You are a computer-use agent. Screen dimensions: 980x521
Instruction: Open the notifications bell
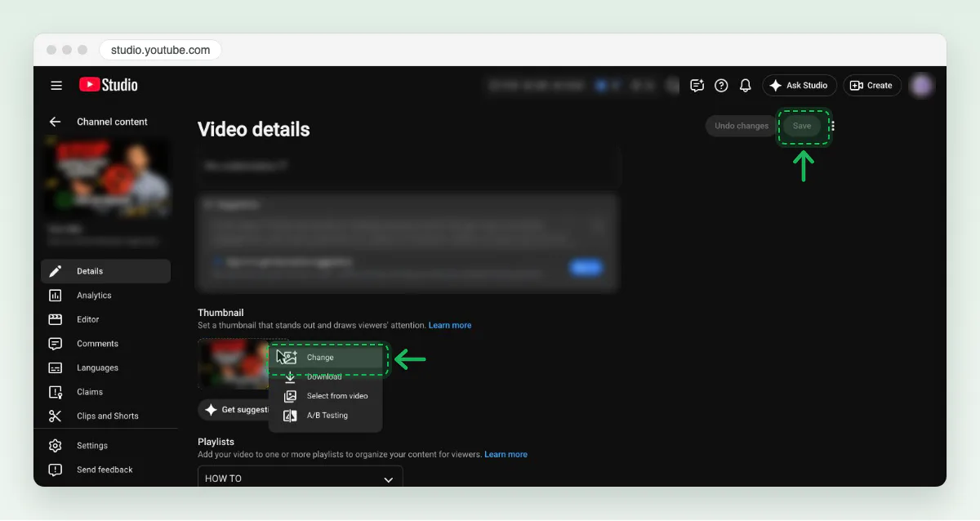click(745, 85)
